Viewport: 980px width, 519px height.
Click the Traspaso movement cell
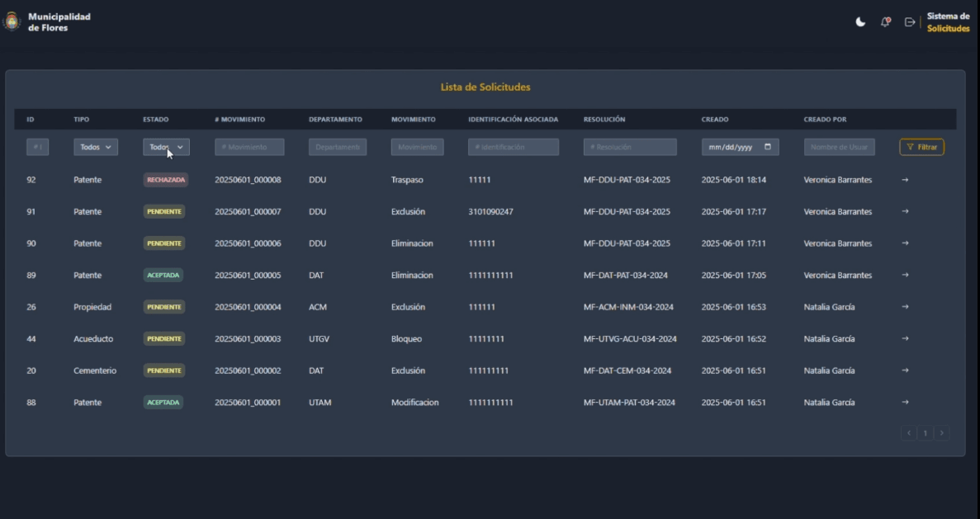(407, 180)
